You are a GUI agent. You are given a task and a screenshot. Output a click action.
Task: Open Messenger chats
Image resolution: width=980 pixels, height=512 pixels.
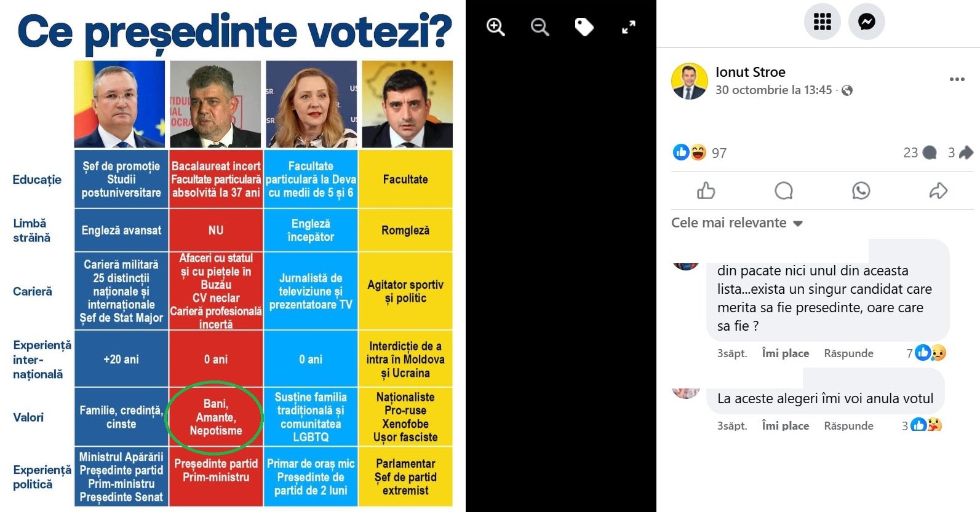click(x=866, y=22)
